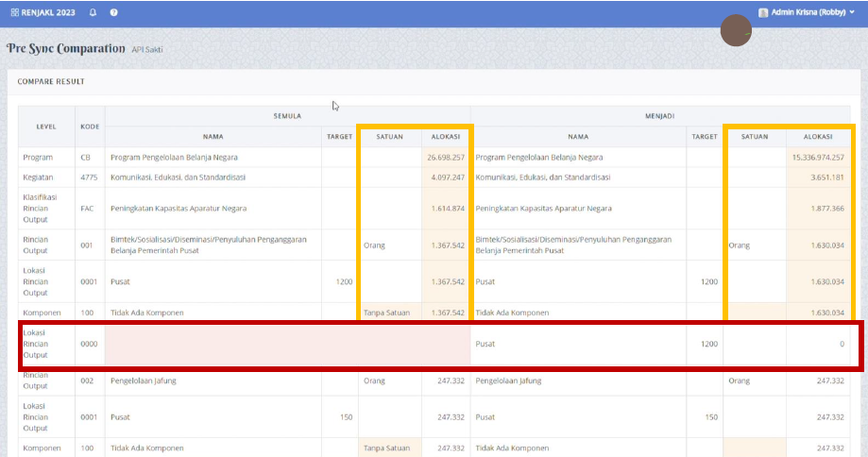Click the KODE column header
The height and width of the screenshot is (457, 868).
click(90, 126)
